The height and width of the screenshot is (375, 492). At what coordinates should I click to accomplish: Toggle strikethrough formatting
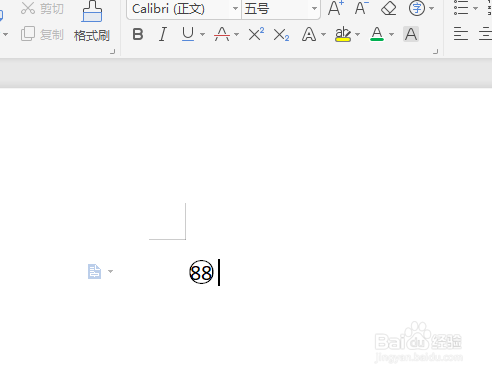pos(222,34)
